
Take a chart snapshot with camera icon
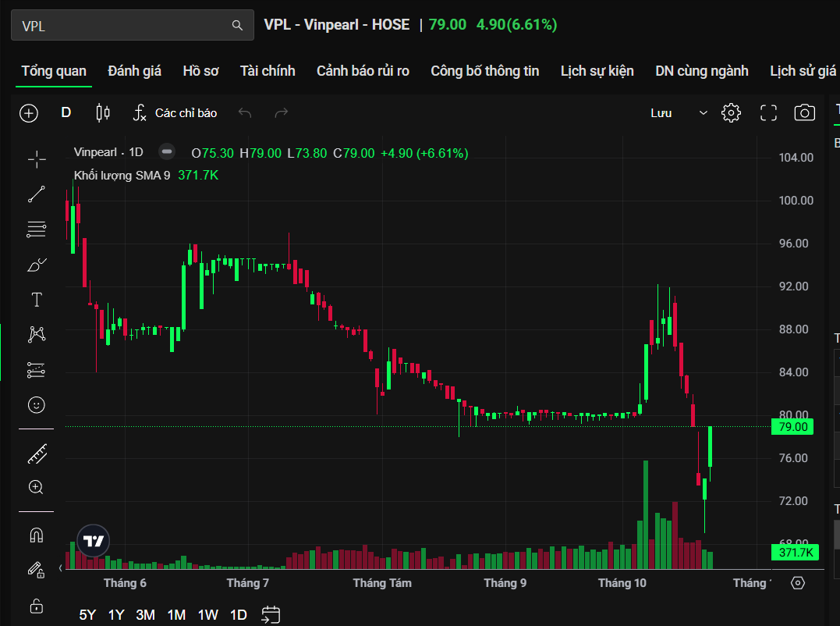pyautogui.click(x=804, y=113)
